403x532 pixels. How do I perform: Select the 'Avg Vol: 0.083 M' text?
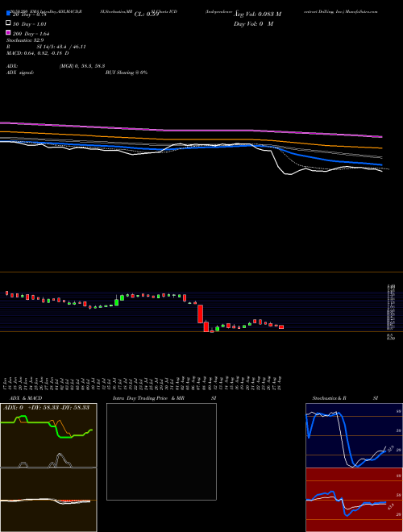click(257, 15)
